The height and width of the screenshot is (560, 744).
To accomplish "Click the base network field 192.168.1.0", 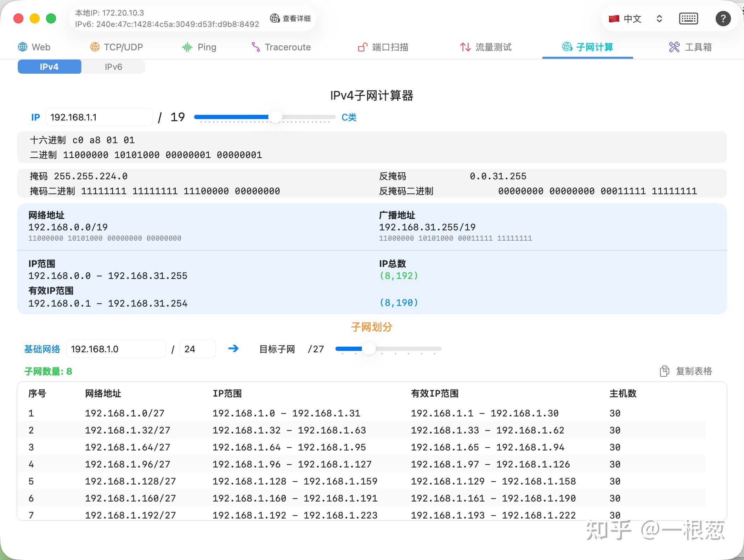I will tap(116, 349).
